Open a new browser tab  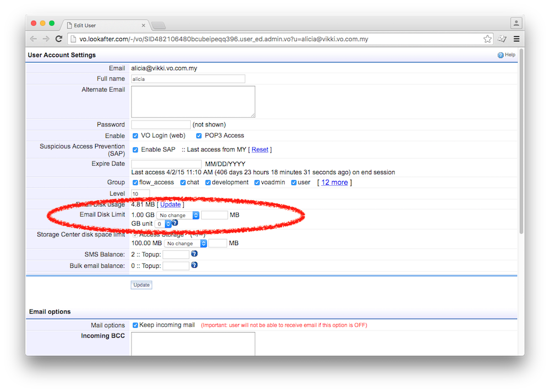pos(158,25)
